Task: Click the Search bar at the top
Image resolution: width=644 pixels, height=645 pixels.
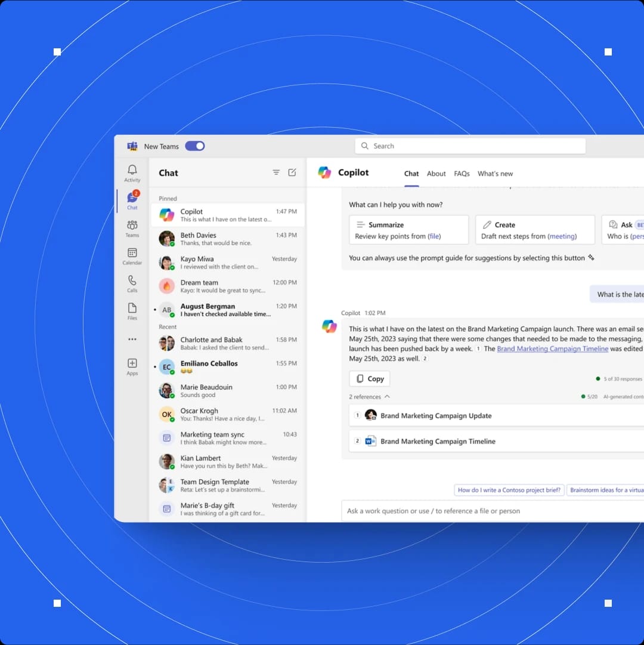Action: point(470,146)
